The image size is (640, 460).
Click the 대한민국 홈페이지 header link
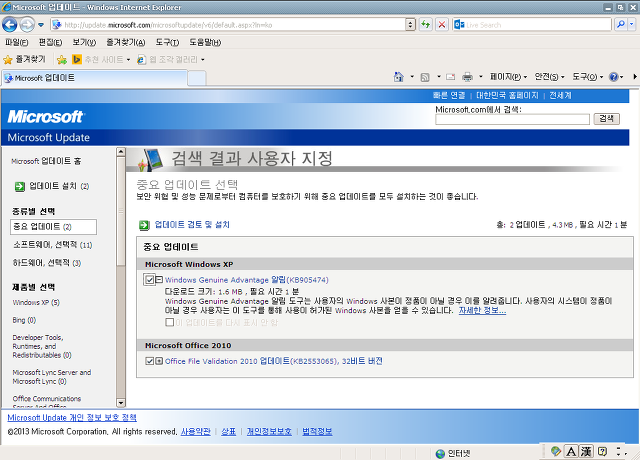click(x=507, y=96)
